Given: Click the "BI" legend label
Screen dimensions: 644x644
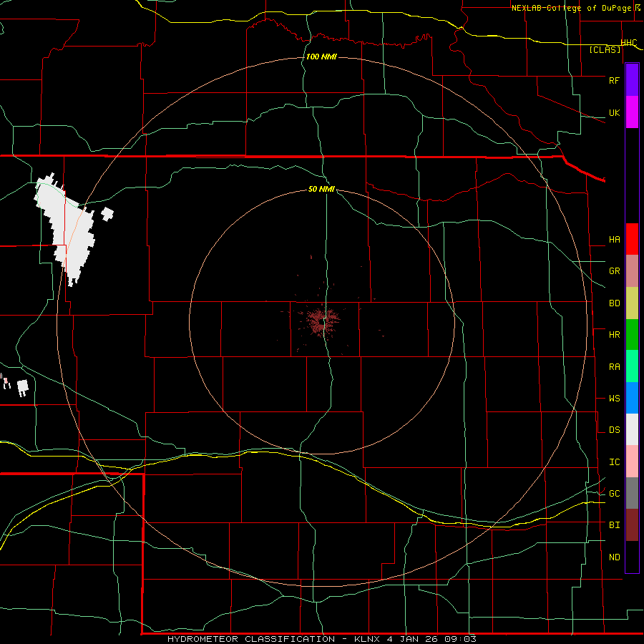Looking at the screenshot, I should (614, 525).
